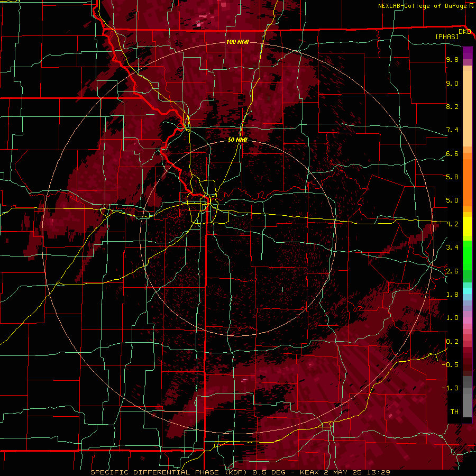Click the -0.5 legend scale value
The image size is (476, 476).
pyautogui.click(x=450, y=365)
